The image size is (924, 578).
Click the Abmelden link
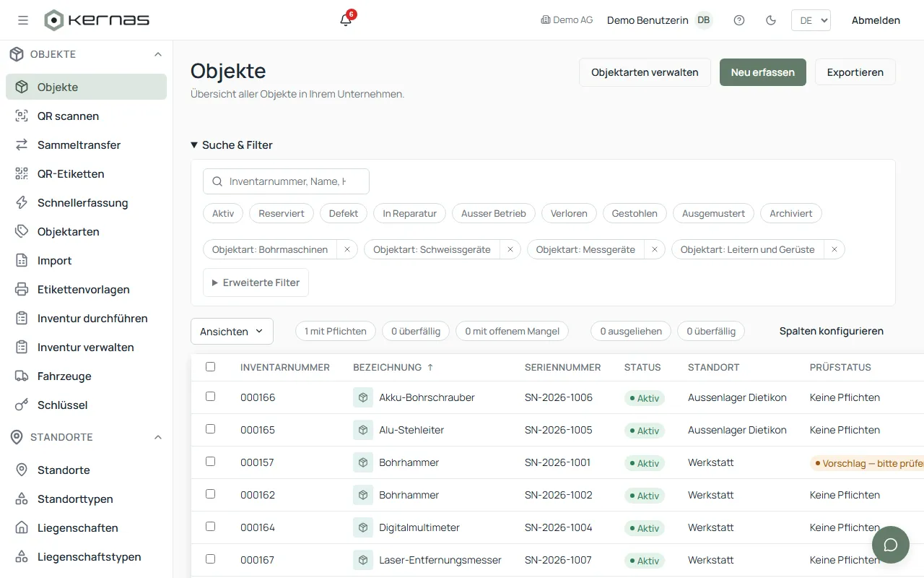click(876, 20)
